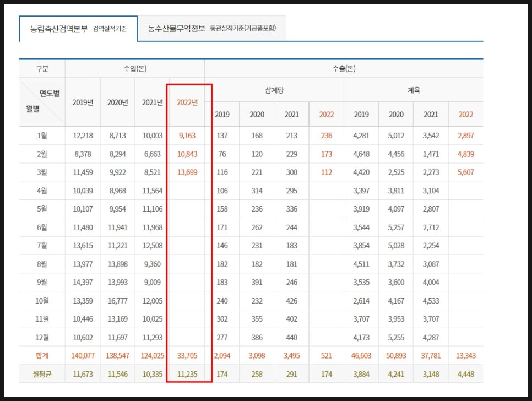
Task: Select the 6월 row label
Action: [42, 227]
